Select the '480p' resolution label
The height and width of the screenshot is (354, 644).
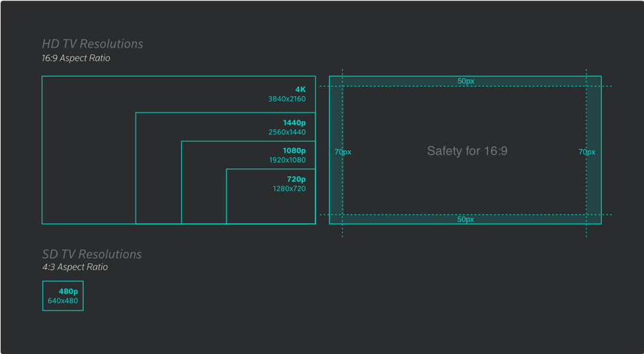pos(68,292)
